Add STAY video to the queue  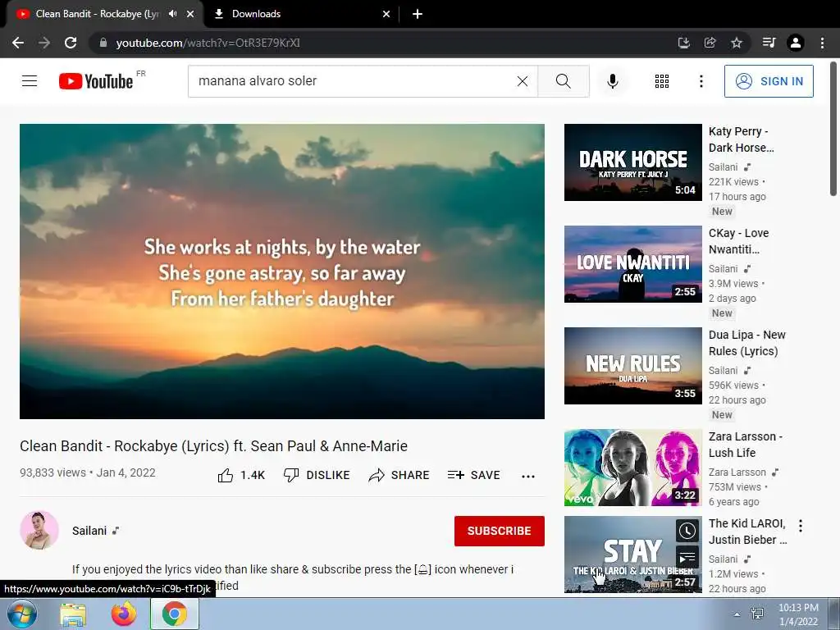(687, 557)
